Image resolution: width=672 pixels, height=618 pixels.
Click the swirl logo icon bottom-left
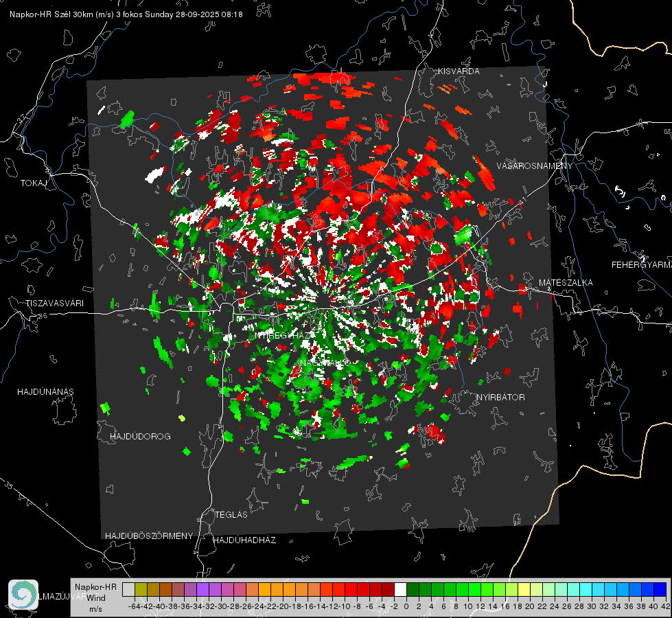point(23,595)
